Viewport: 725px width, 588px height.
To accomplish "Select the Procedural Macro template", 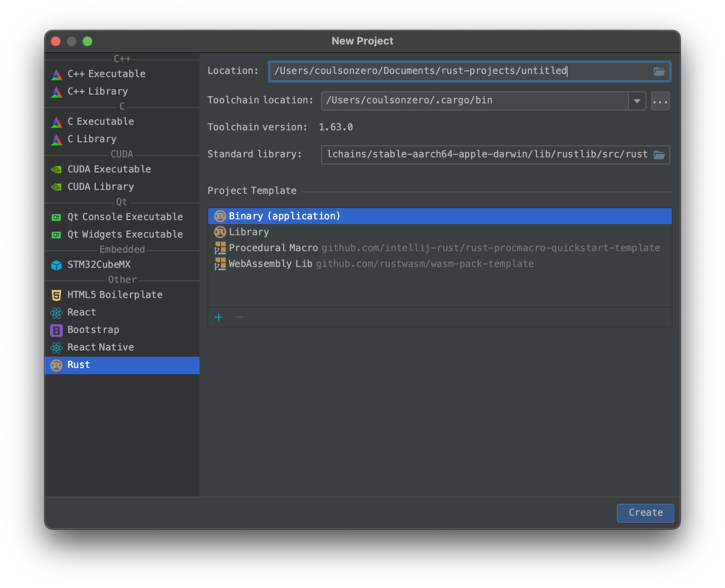I will tap(273, 248).
